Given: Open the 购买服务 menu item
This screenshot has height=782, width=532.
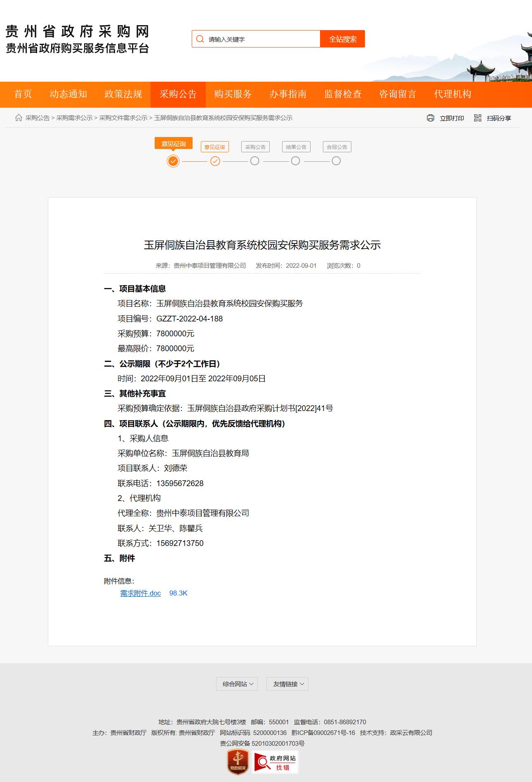Looking at the screenshot, I should click(233, 94).
